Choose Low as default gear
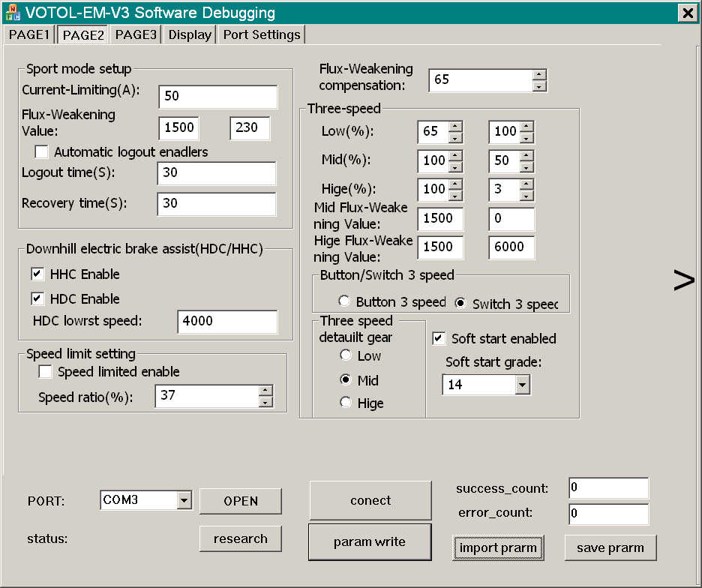This screenshot has width=702, height=588. pyautogui.click(x=346, y=355)
